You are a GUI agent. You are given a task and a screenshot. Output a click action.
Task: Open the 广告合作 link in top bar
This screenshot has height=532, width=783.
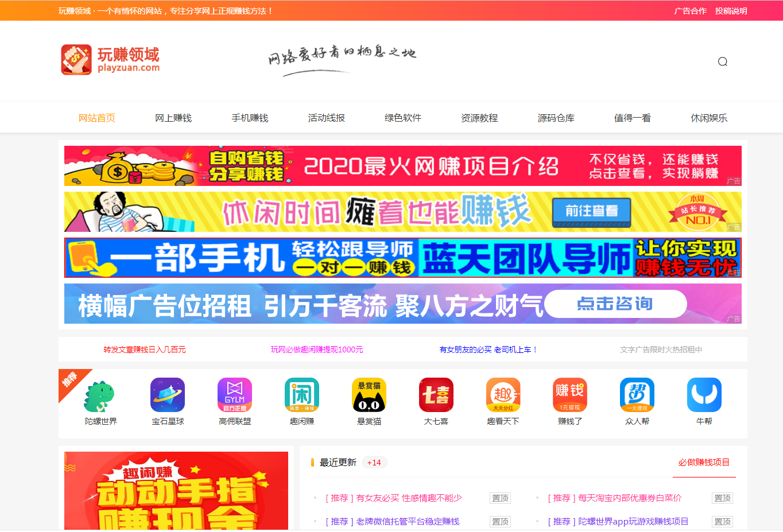[690, 11]
